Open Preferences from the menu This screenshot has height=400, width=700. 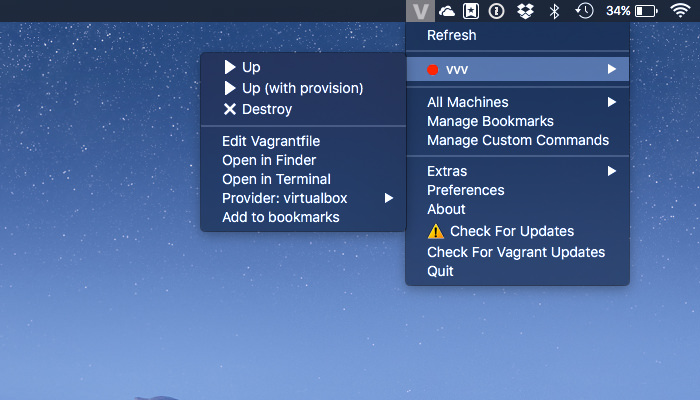518,190
